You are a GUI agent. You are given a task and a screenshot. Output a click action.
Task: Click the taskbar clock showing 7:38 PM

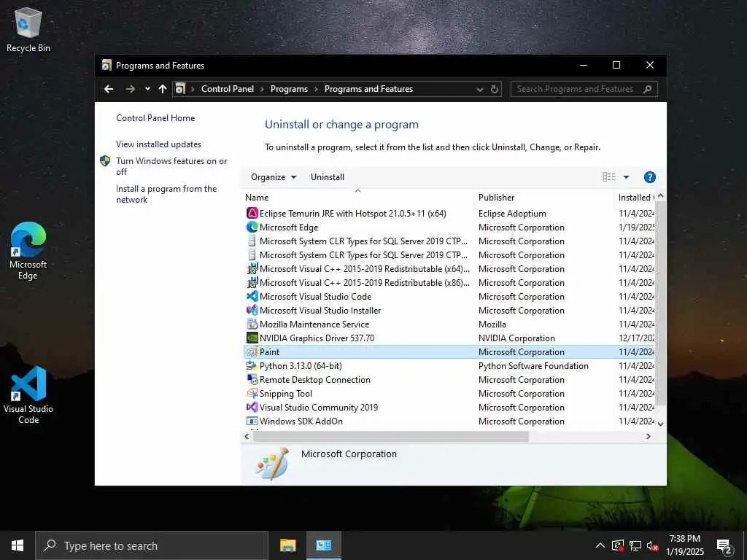684,545
